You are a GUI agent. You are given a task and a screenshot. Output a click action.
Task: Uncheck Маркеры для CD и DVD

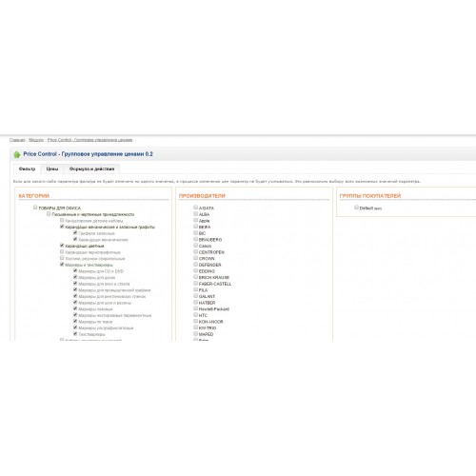click(75, 270)
